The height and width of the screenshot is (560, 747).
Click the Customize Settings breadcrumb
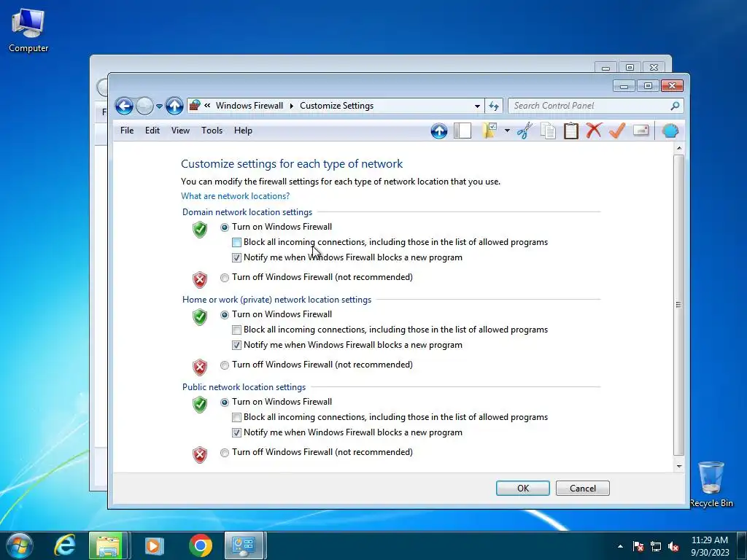(x=336, y=106)
